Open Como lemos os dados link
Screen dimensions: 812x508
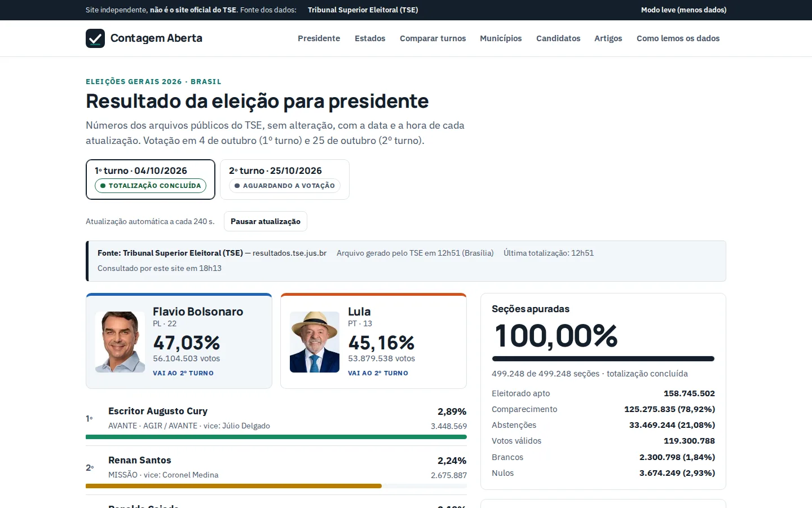(x=678, y=38)
